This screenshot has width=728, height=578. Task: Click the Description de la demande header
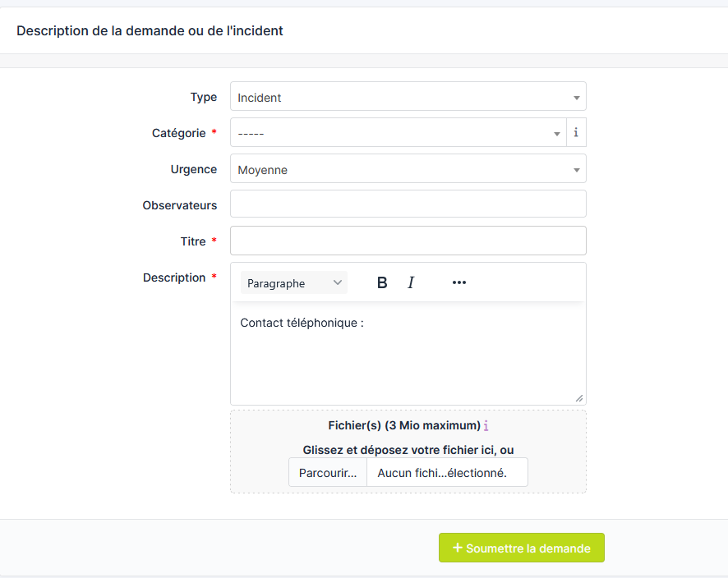[x=150, y=30]
